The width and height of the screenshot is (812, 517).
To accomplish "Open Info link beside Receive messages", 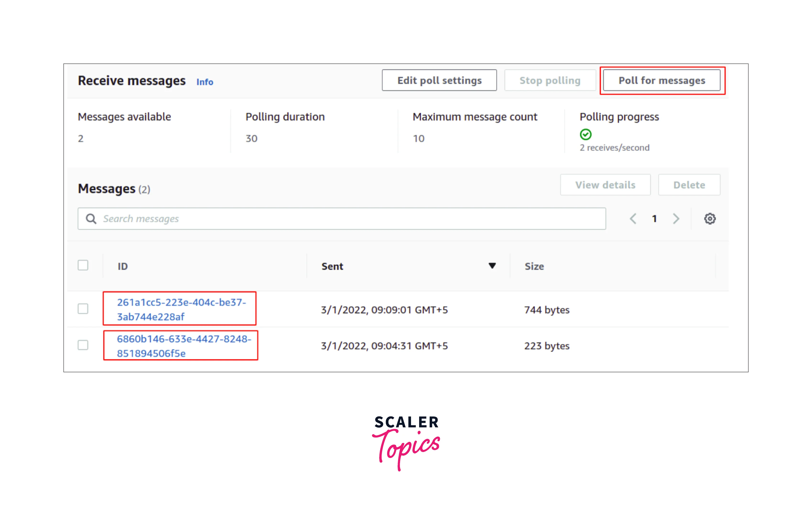I will point(205,82).
